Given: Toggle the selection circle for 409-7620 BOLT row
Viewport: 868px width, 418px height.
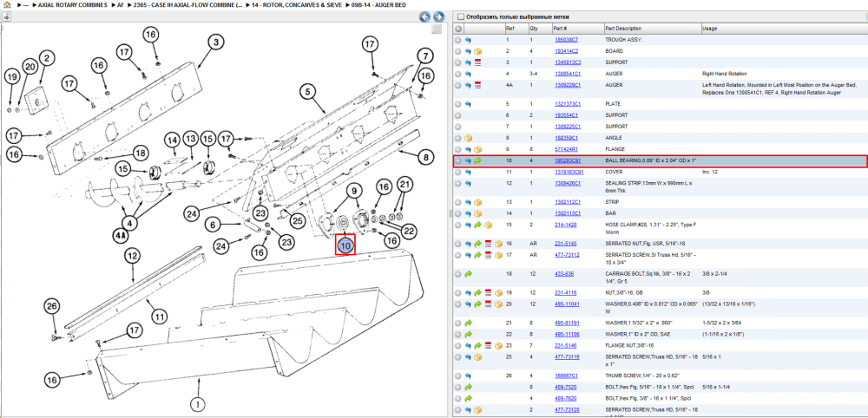Looking at the screenshot, I should (x=457, y=398).
